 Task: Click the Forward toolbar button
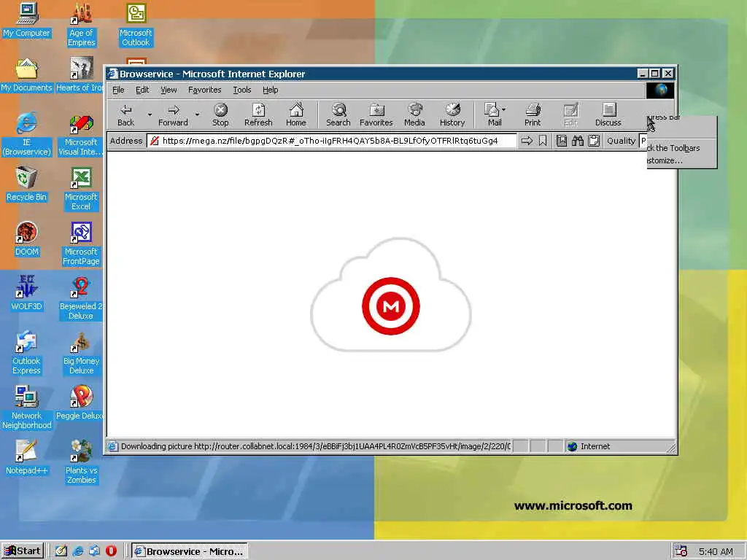pyautogui.click(x=173, y=114)
